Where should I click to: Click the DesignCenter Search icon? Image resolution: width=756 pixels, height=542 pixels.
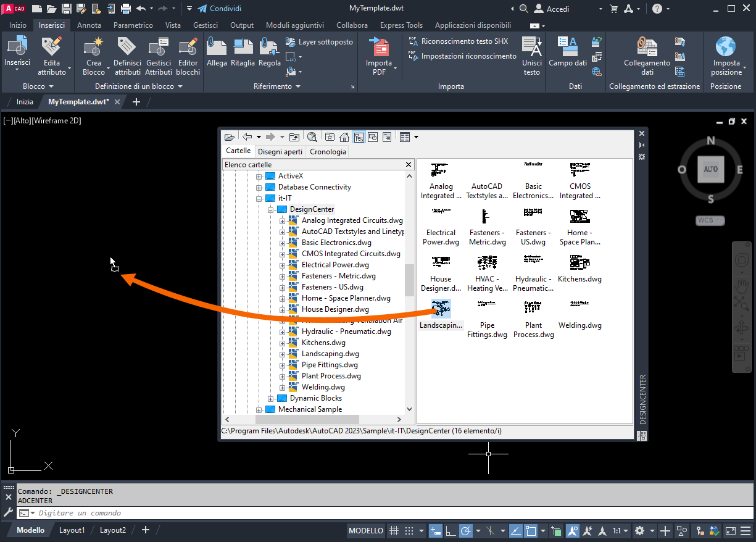coord(312,137)
